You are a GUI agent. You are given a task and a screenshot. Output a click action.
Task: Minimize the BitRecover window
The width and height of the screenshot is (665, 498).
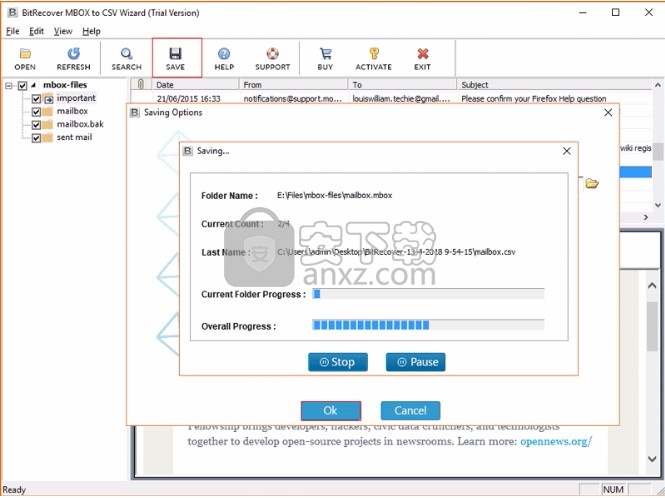coord(583,12)
